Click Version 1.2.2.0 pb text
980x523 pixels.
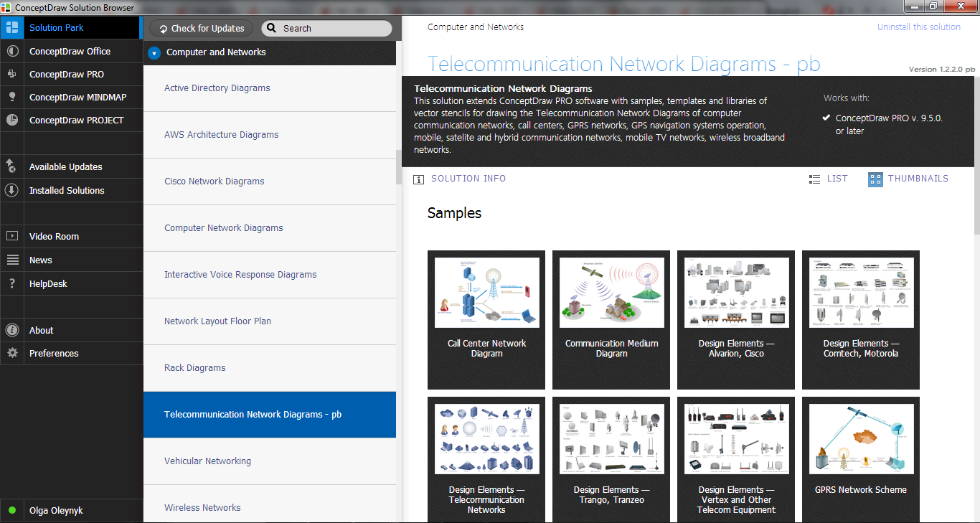(942, 70)
